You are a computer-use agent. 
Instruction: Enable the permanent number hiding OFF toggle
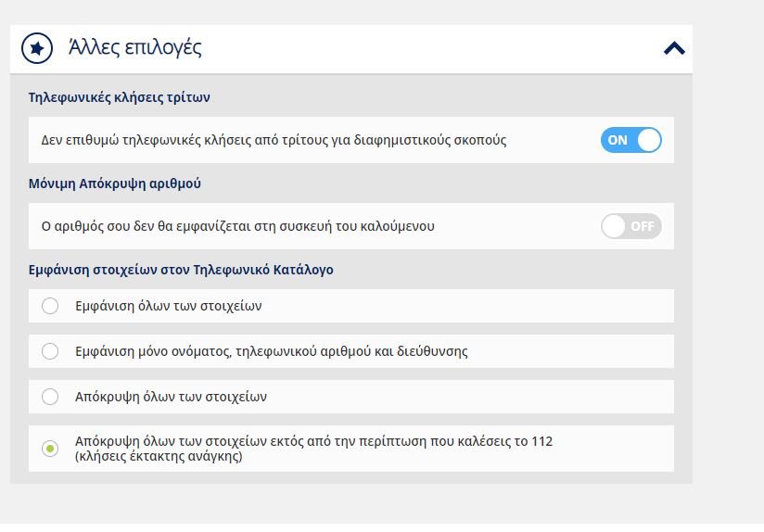[x=631, y=226]
